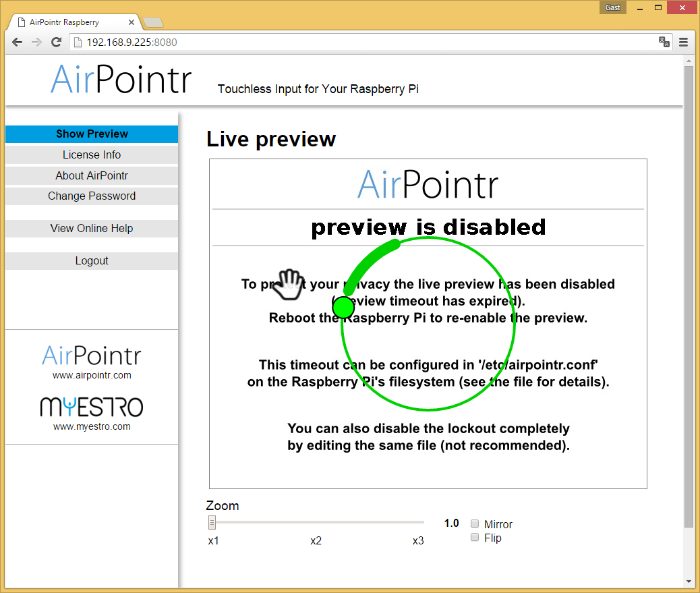
Task: Open About AirPointr page
Action: click(x=92, y=175)
